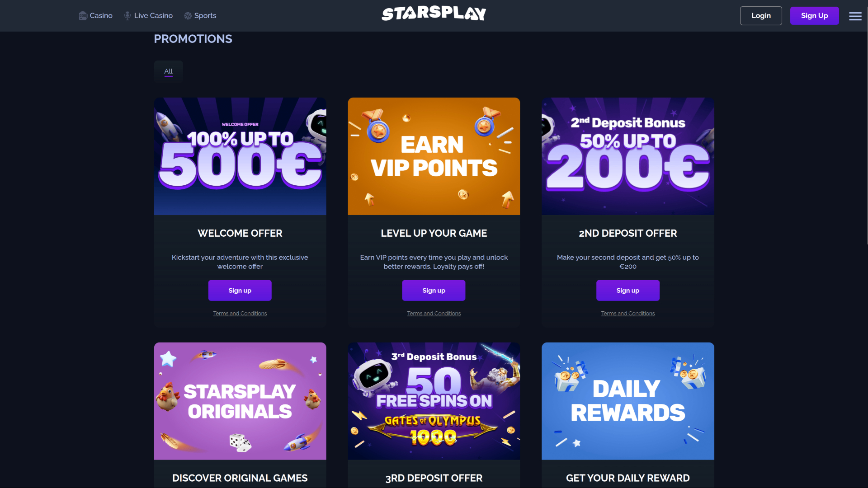Sign up for the 2nd Deposit Offer
The height and width of the screenshot is (488, 868).
(627, 290)
